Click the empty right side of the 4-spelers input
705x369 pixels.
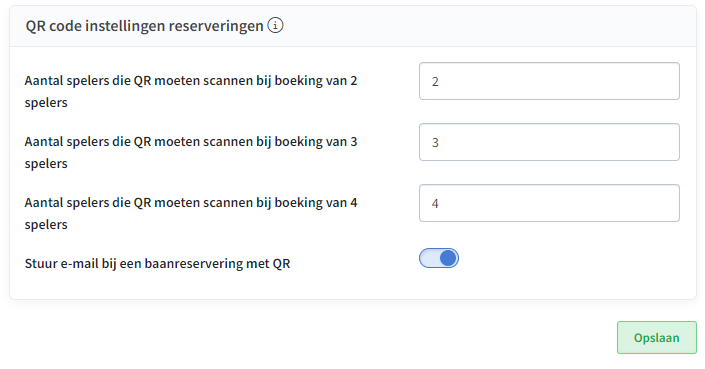pos(607,203)
